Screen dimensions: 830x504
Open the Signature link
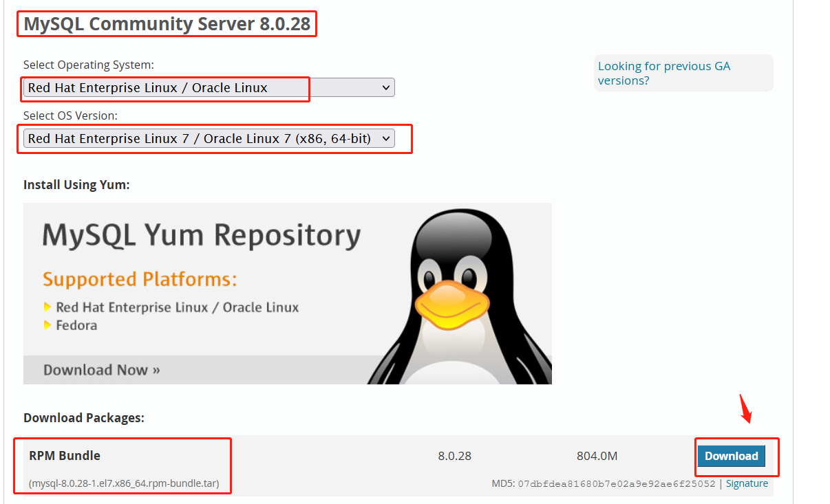(x=747, y=483)
